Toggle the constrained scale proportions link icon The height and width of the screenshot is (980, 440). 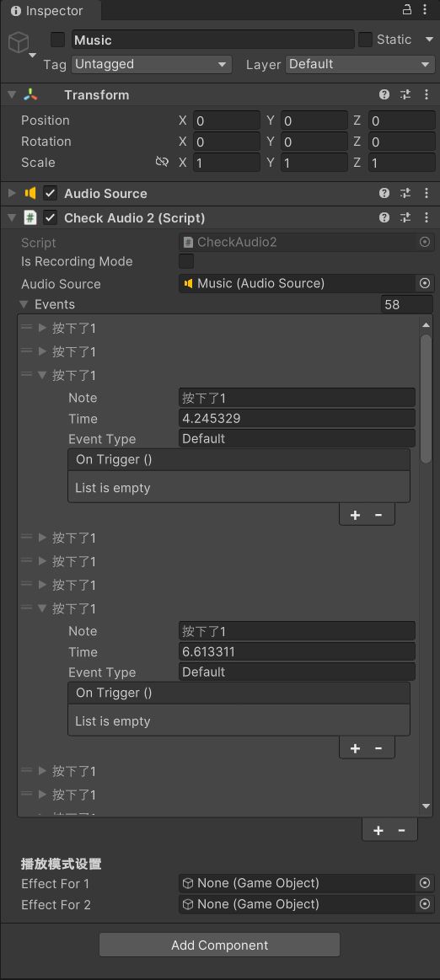tap(162, 162)
